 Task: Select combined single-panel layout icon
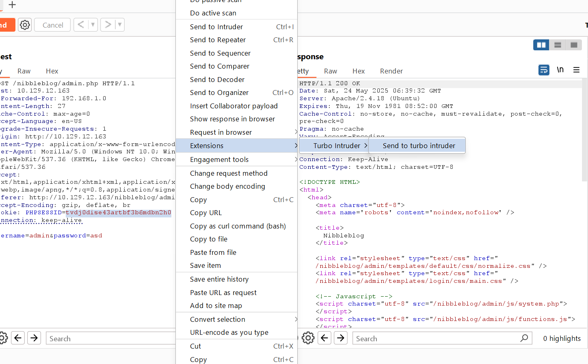pyautogui.click(x=574, y=45)
